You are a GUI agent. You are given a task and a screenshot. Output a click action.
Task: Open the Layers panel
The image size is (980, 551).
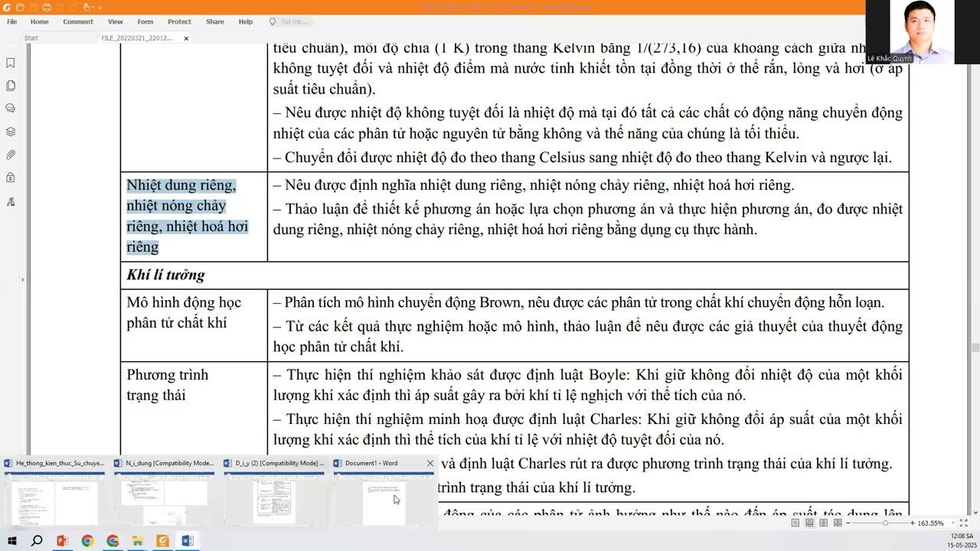(x=10, y=129)
